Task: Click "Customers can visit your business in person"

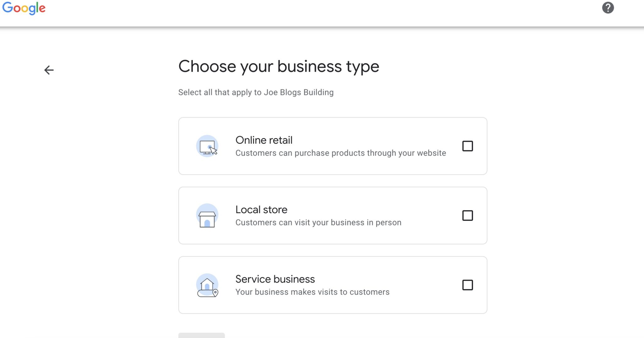Action: (318, 223)
